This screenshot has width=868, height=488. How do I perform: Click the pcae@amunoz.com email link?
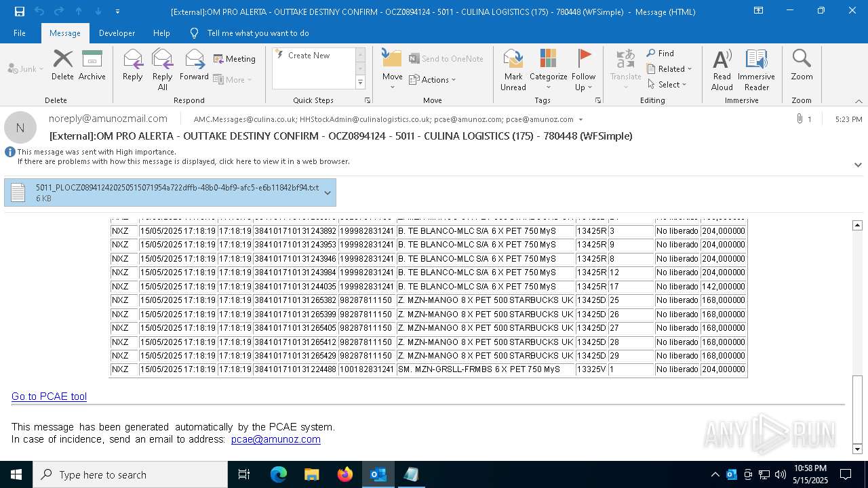coord(275,439)
